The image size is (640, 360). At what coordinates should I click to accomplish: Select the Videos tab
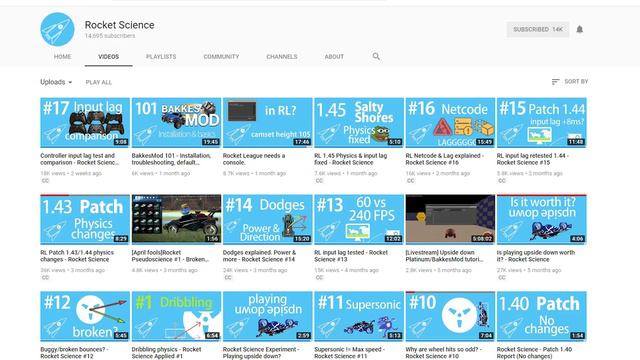point(109,57)
